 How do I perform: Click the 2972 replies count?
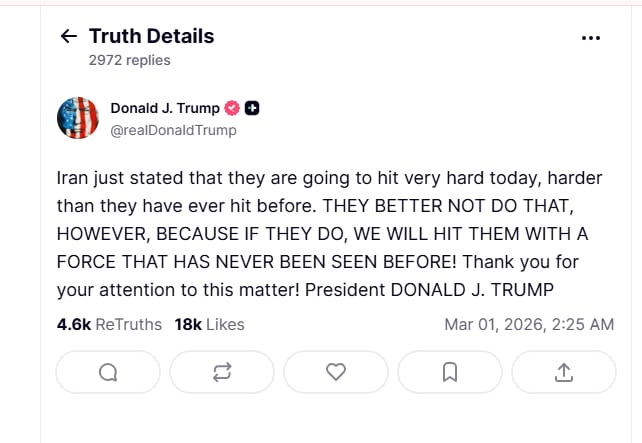pyautogui.click(x=129, y=60)
